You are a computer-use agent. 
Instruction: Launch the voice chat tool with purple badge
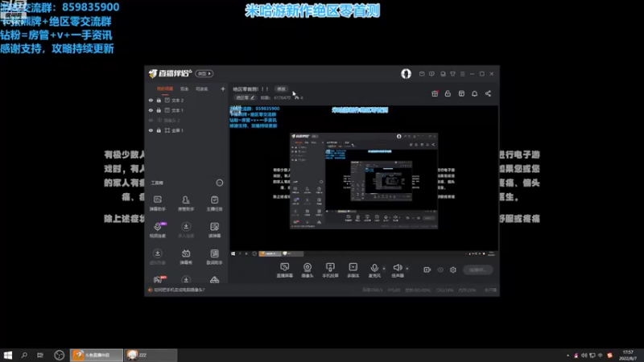click(x=157, y=230)
